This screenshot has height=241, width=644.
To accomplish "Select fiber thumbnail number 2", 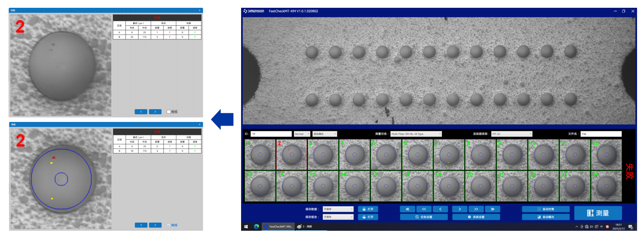I will (x=291, y=155).
